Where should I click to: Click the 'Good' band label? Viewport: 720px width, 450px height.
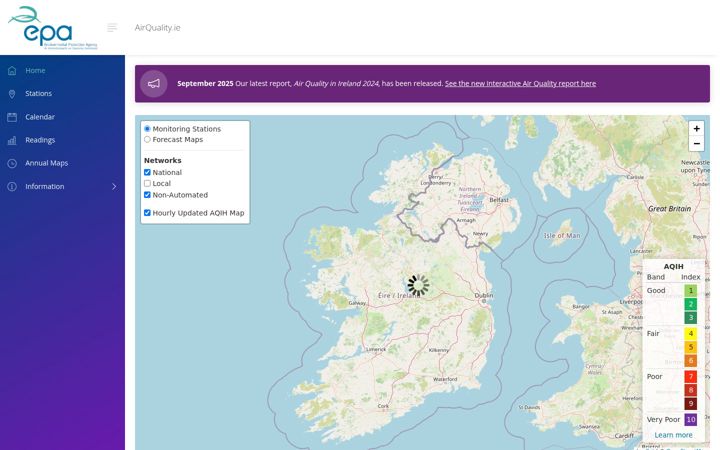pos(656,291)
